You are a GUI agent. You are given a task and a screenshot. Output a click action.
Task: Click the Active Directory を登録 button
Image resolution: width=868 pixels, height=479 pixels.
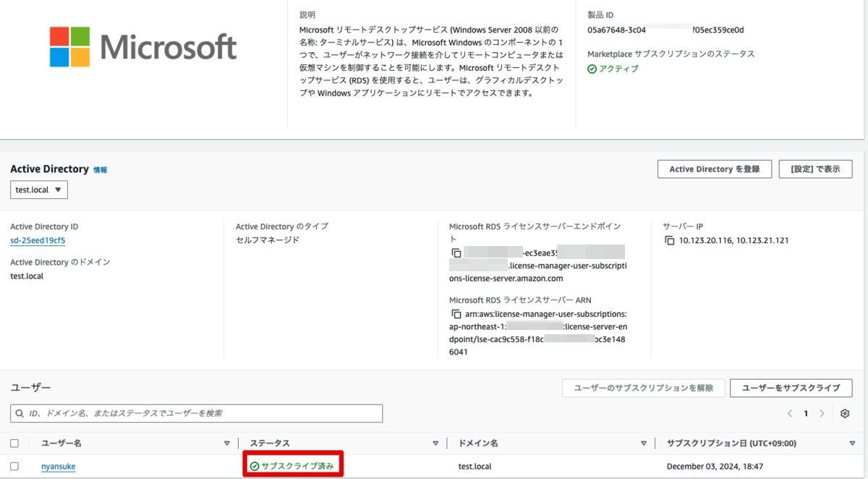pos(715,169)
